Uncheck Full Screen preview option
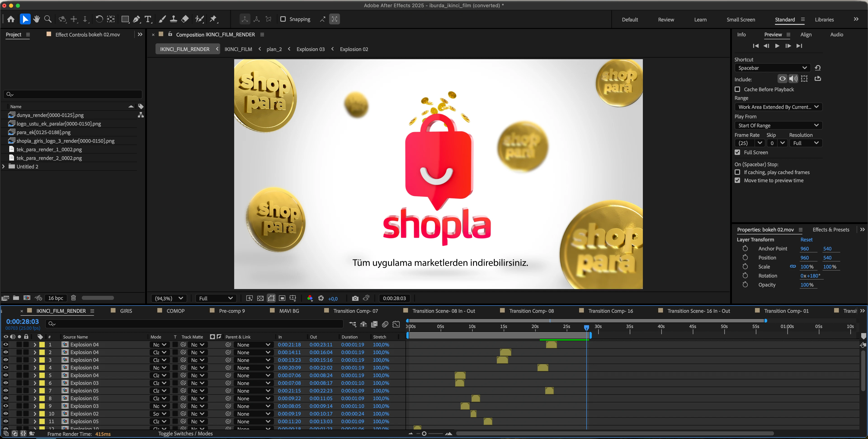Image resolution: width=868 pixels, height=439 pixels. pyautogui.click(x=738, y=152)
